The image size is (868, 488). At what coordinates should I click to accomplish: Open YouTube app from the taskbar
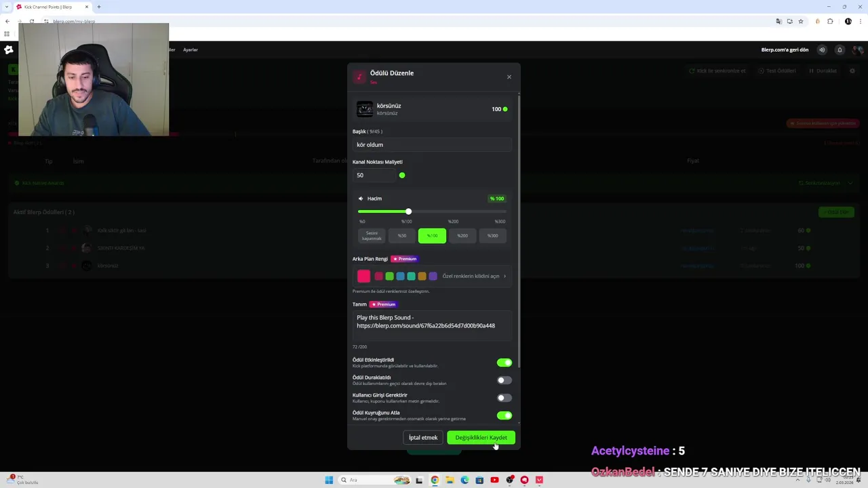(494, 480)
